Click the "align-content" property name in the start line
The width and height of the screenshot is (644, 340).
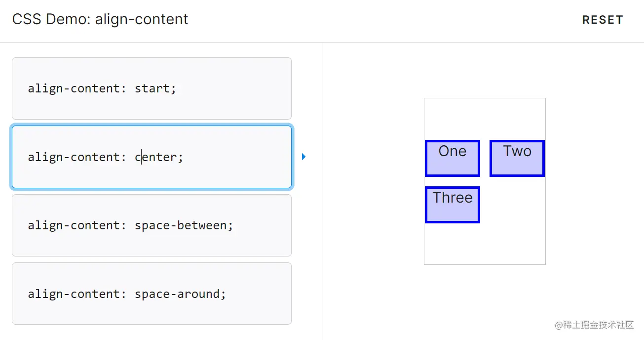(x=74, y=88)
